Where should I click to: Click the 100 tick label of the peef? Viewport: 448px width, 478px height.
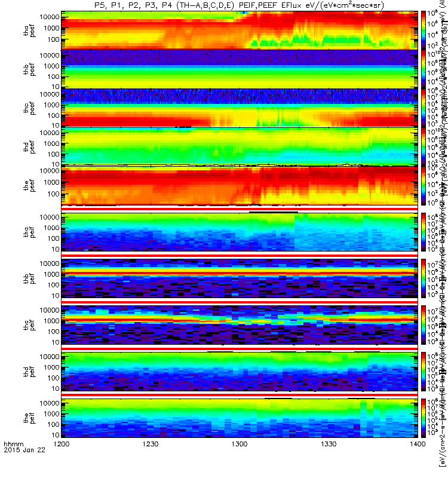tap(53, 194)
